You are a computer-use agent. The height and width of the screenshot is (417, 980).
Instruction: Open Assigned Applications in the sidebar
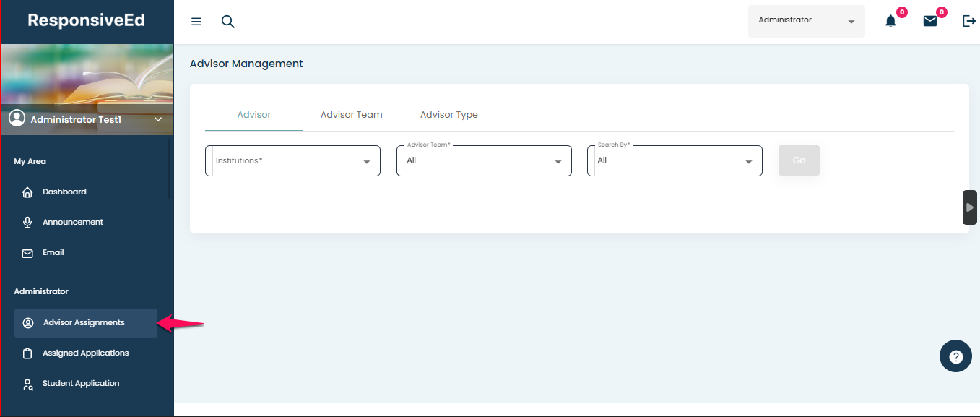click(85, 353)
